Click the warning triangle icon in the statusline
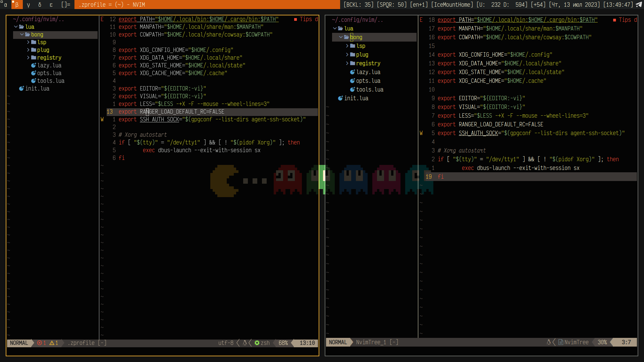 click(52, 343)
